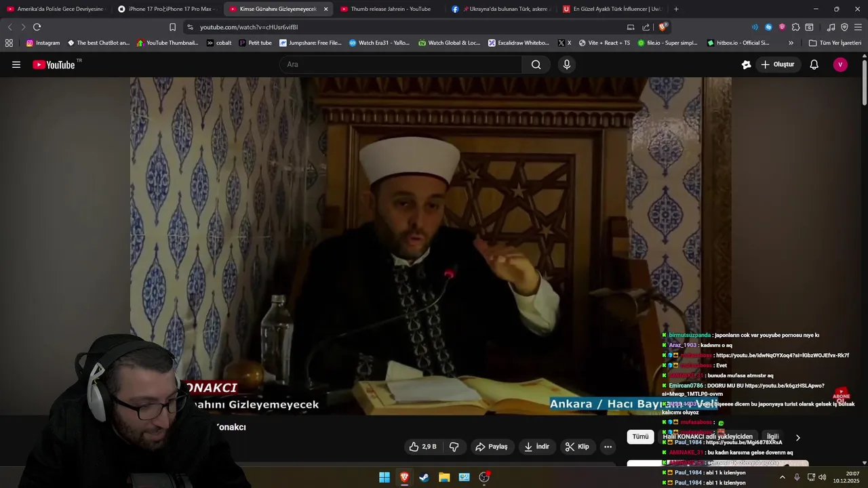
Task: Open the Tüm Yer İşaretleri bookmarks folder
Action: click(835, 43)
